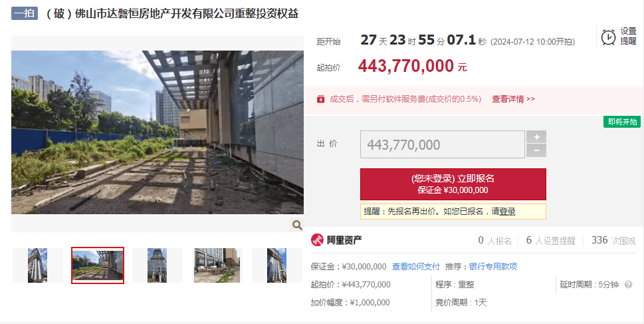Select third thumbnail showing tower front

click(x=158, y=265)
